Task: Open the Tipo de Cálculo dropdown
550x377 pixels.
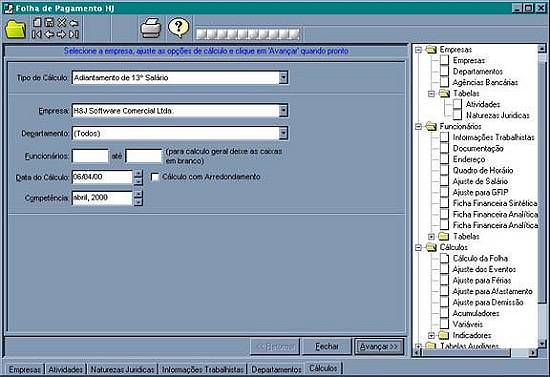Action: tap(283, 78)
